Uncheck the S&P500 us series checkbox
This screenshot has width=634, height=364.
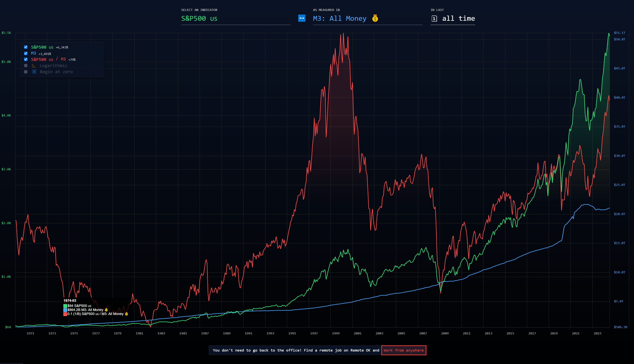tap(26, 47)
